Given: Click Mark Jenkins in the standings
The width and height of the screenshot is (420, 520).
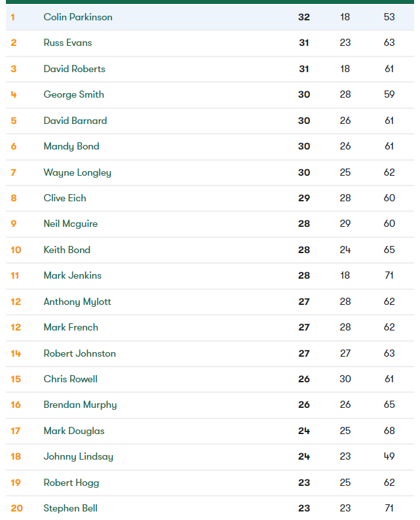Looking at the screenshot, I should click(72, 275).
